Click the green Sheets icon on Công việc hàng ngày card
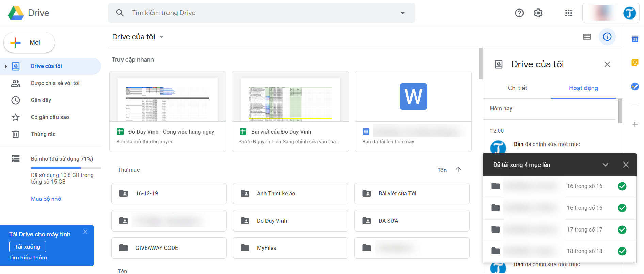Viewport: 644px width, 274px height. (x=120, y=132)
